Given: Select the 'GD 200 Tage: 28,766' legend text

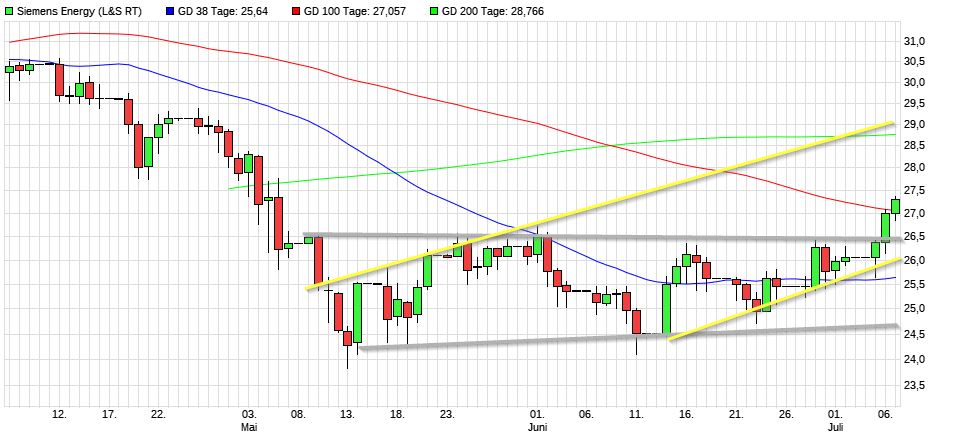Looking at the screenshot, I should 492,11.
